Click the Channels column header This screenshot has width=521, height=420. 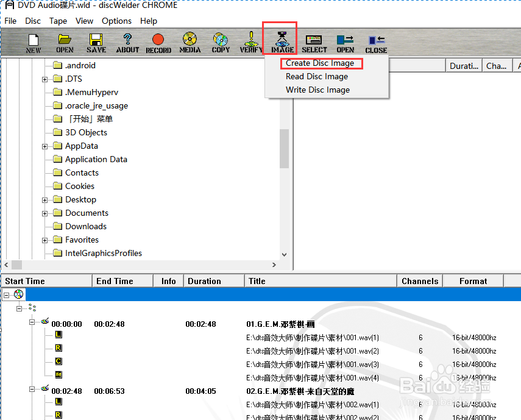coord(420,281)
